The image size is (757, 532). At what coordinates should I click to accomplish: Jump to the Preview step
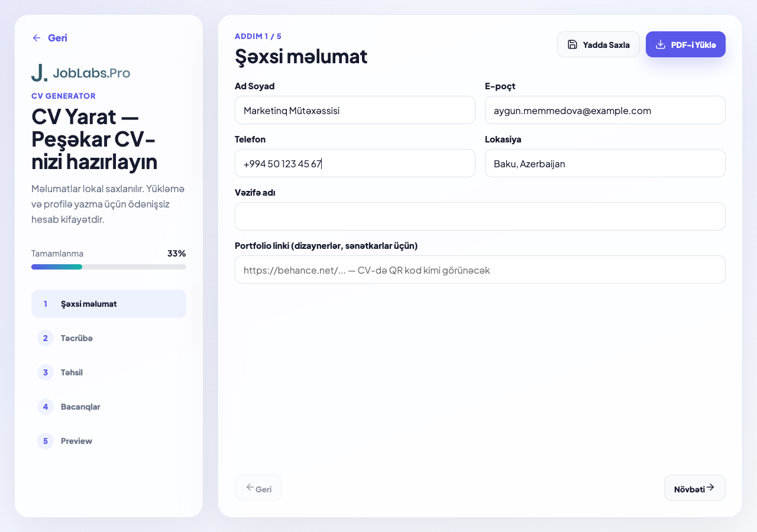109,441
